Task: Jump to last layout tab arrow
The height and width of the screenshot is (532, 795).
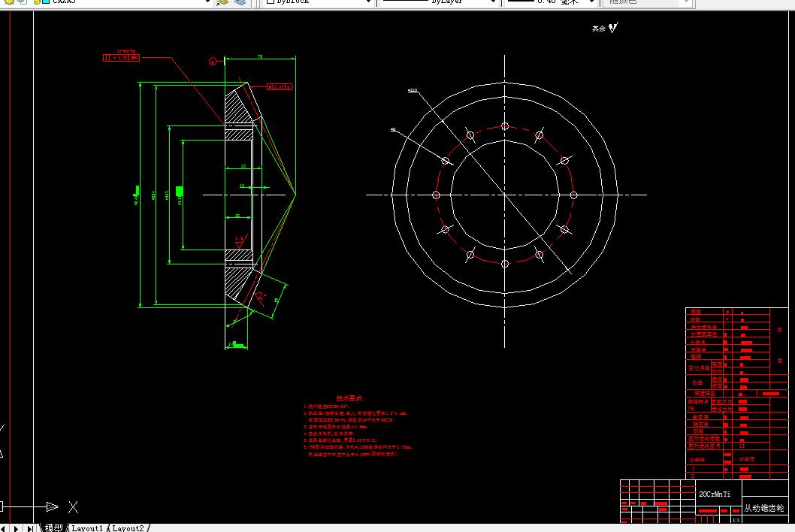Action: (30, 528)
